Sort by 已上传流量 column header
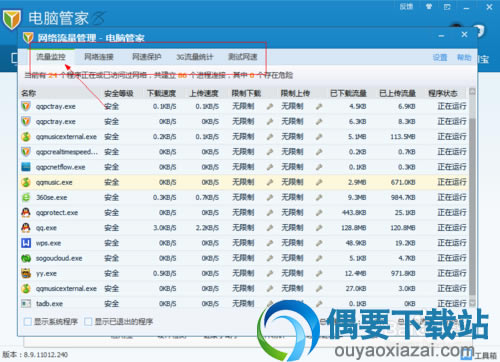 (x=397, y=93)
